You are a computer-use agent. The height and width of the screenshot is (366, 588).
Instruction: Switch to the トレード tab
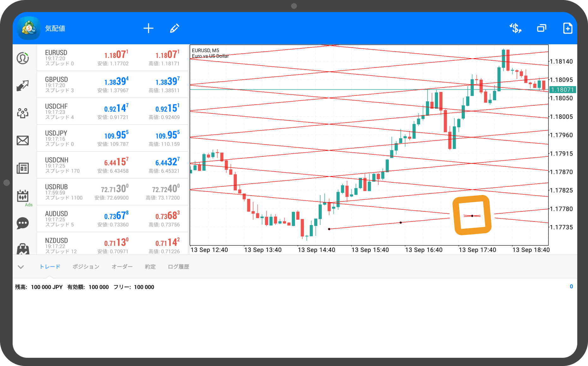coord(50,267)
